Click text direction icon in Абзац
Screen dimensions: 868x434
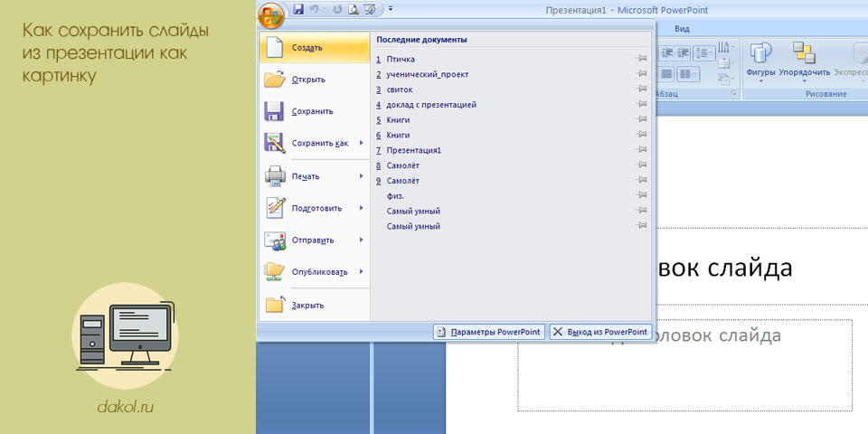(x=724, y=47)
